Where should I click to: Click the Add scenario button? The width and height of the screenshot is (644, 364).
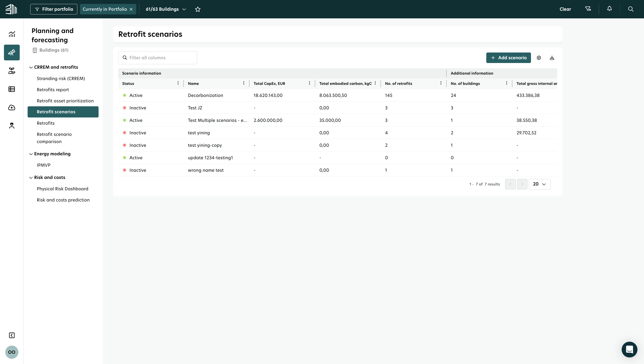point(508,58)
